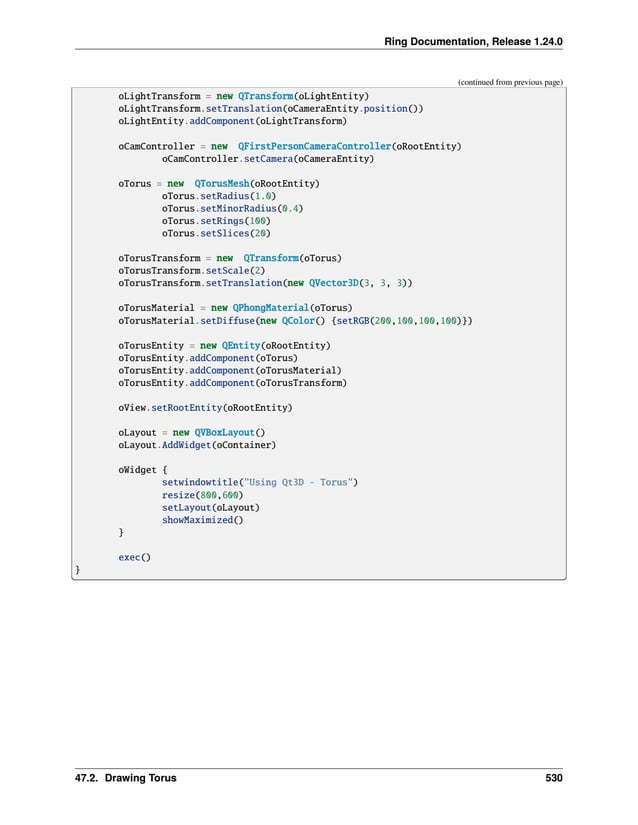
Task: Click the line 'oTorusEntity.addComponent(oTorusTransform)'
Action: point(232,383)
